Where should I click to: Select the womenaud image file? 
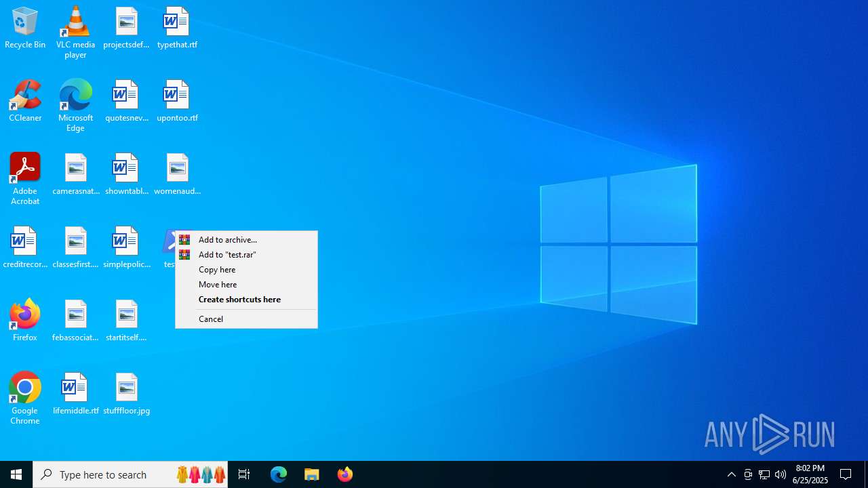click(177, 174)
